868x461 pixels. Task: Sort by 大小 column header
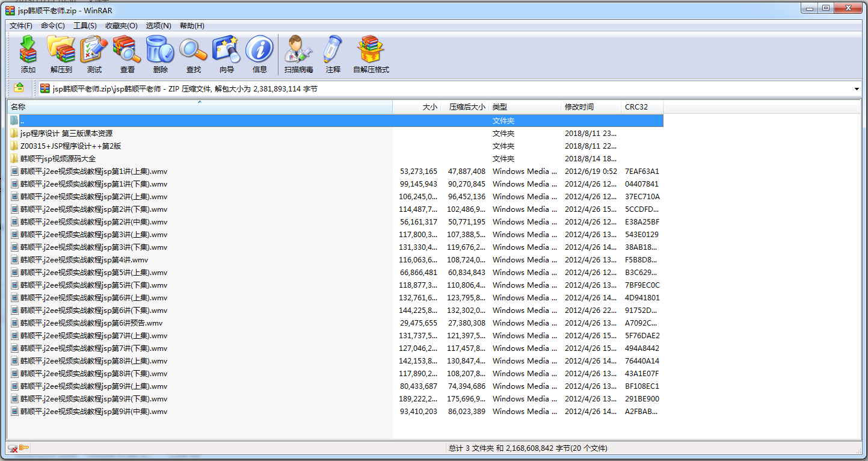tap(416, 107)
